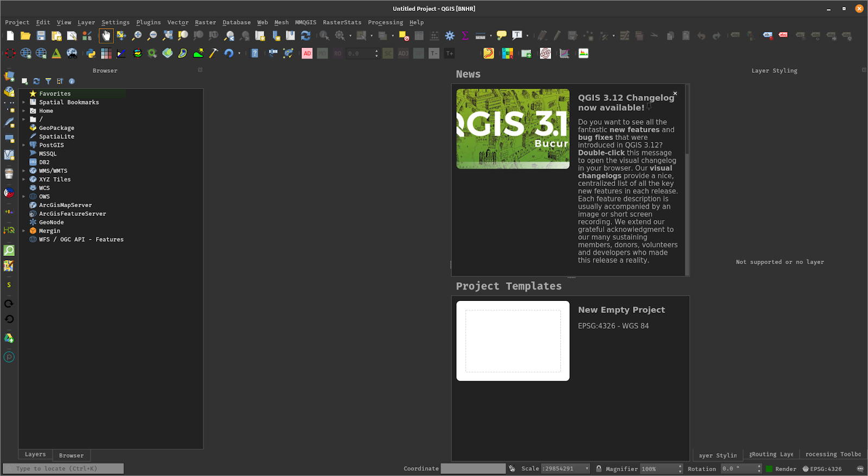Increase the Magnifier value with up arrow
Screen dimensions: 868x476
click(680, 466)
